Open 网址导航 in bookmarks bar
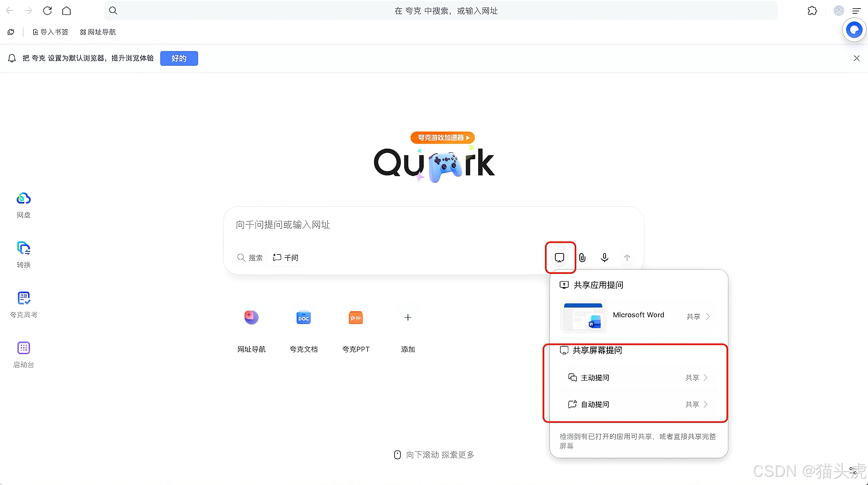The image size is (868, 485). pyautogui.click(x=98, y=32)
